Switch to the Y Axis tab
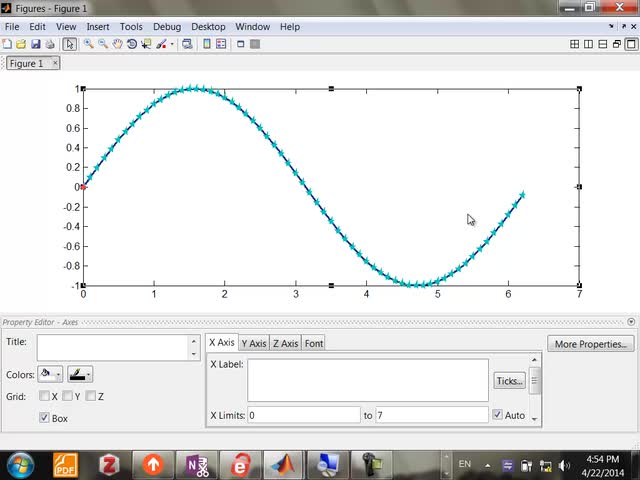 254,343
